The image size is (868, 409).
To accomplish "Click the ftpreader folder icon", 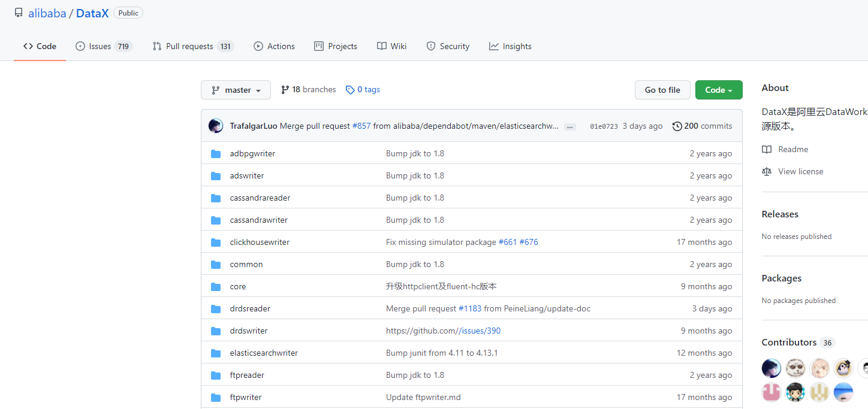I will (x=216, y=375).
